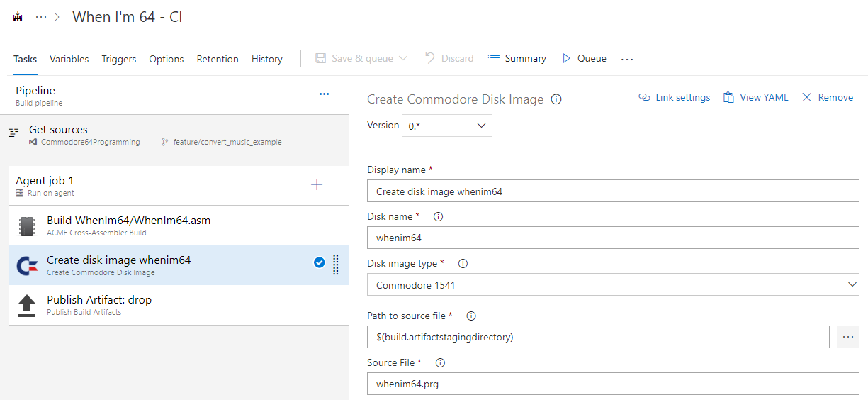This screenshot has width=868, height=400.
Task: Expand the Disk image type Commodore 1541 dropdown
Action: coord(852,285)
